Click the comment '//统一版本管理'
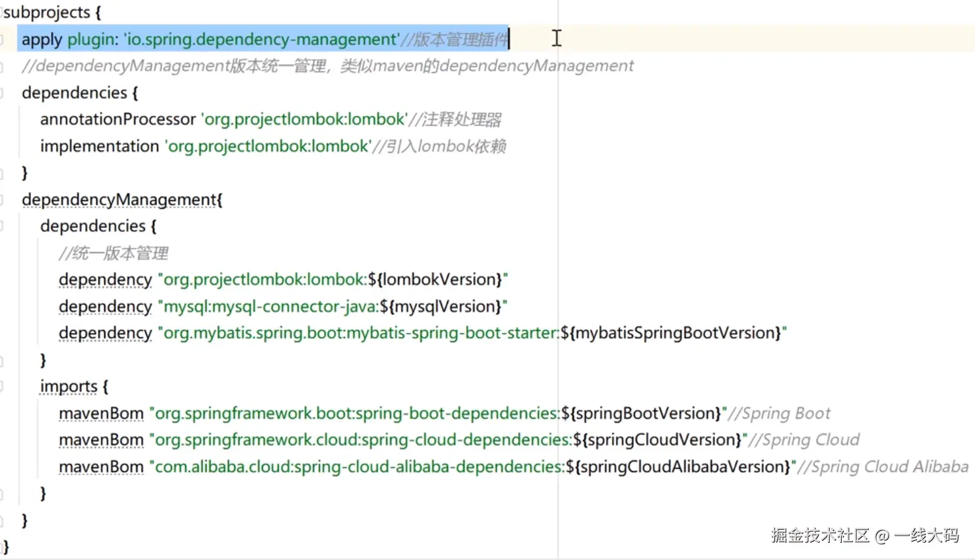 point(113,253)
